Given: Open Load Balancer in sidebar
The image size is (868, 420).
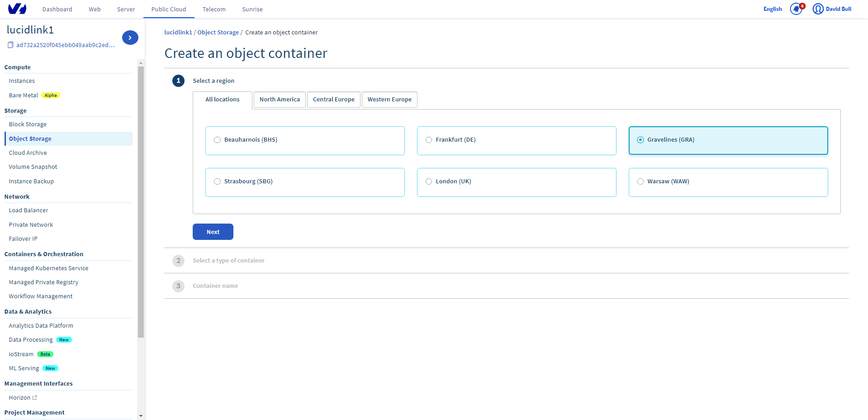Looking at the screenshot, I should (x=28, y=210).
